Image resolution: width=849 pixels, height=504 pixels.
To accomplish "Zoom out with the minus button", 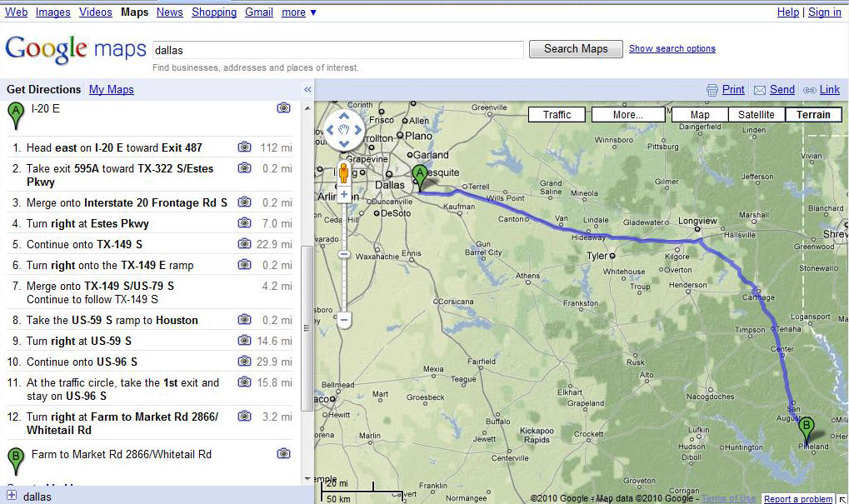I will click(x=344, y=320).
